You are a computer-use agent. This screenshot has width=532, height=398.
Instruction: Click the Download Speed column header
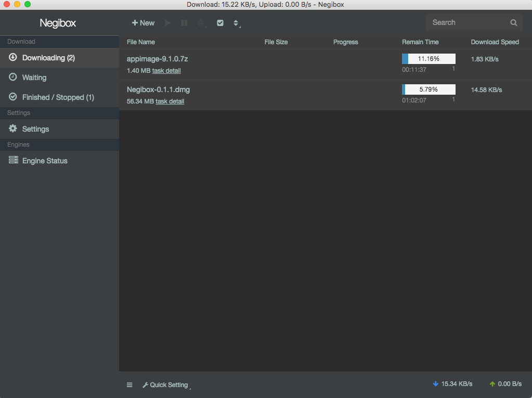[495, 42]
